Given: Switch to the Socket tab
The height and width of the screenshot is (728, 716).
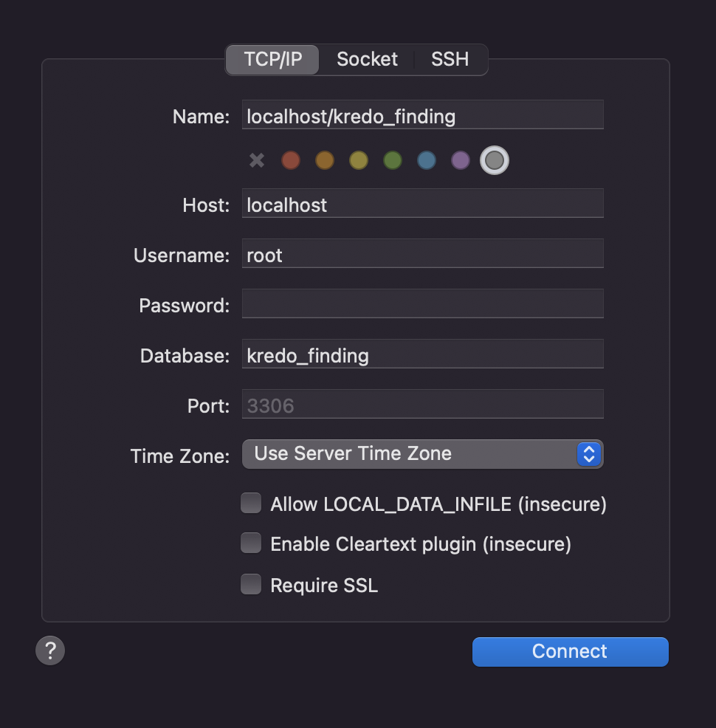Looking at the screenshot, I should tap(367, 59).
